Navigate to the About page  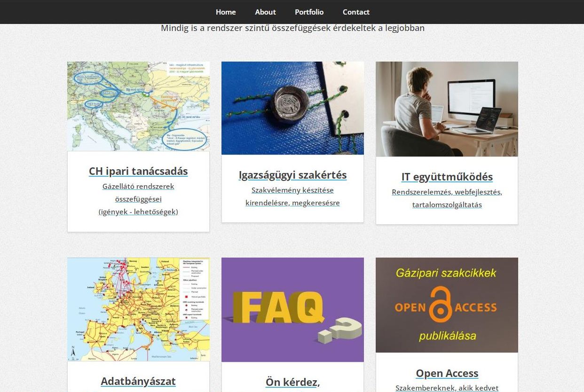tap(265, 12)
